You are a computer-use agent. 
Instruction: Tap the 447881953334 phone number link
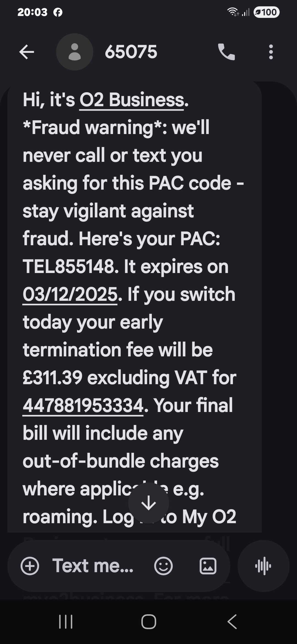click(83, 405)
